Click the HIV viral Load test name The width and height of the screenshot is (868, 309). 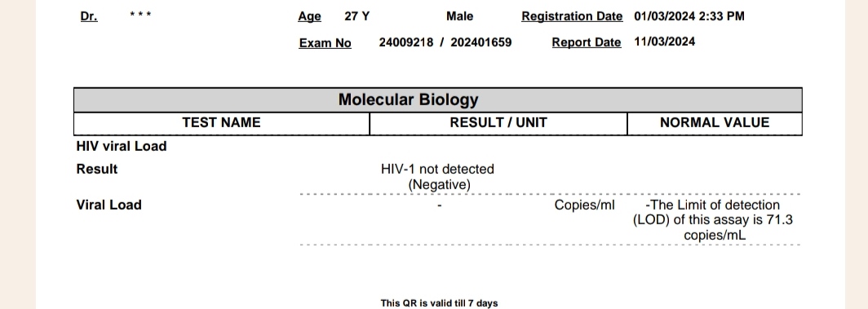click(x=122, y=147)
